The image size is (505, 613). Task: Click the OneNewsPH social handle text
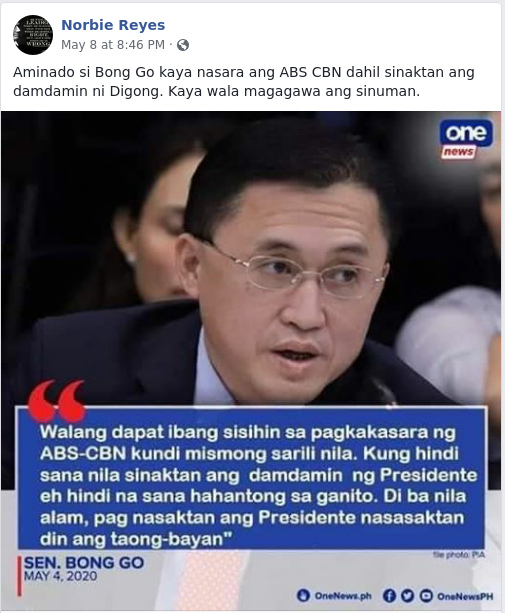click(x=465, y=596)
